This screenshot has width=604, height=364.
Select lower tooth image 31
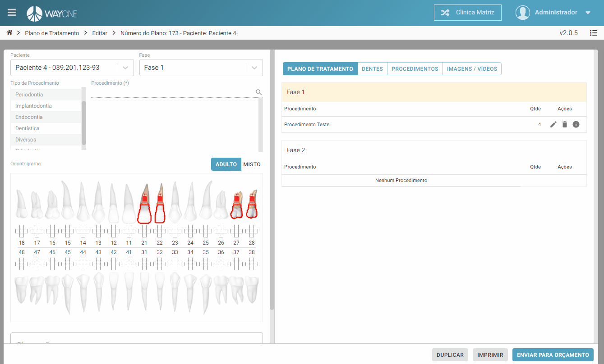tap(144, 291)
